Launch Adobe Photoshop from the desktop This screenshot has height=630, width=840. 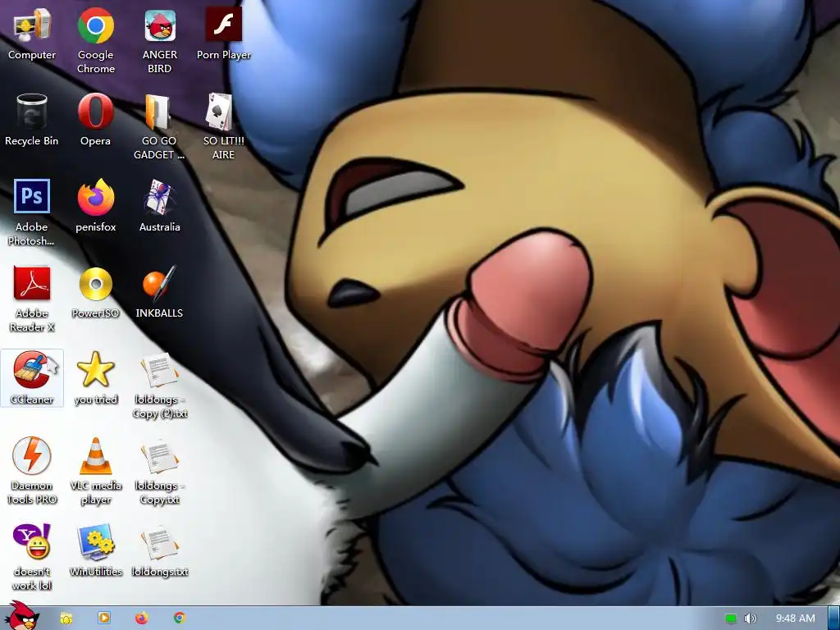tap(32, 213)
